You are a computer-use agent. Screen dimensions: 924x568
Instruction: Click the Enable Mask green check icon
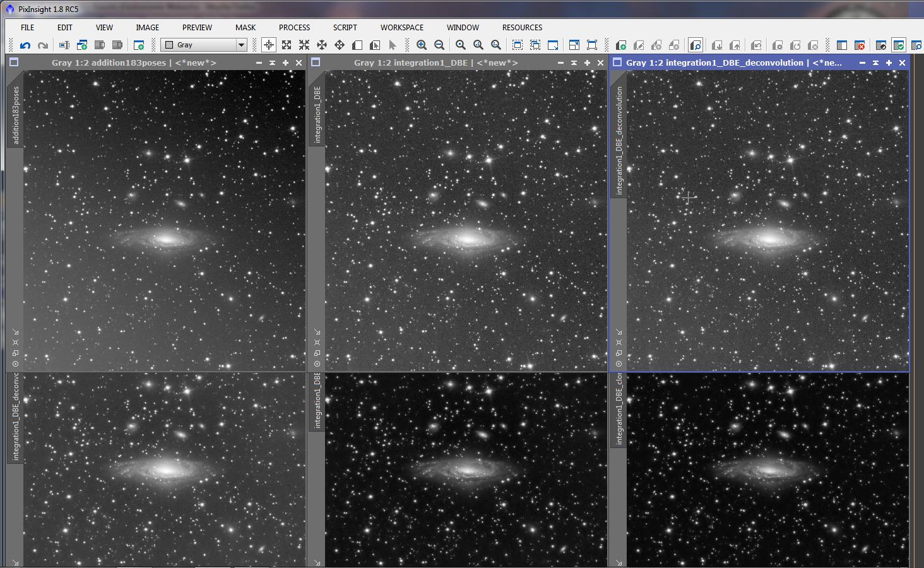pos(899,45)
